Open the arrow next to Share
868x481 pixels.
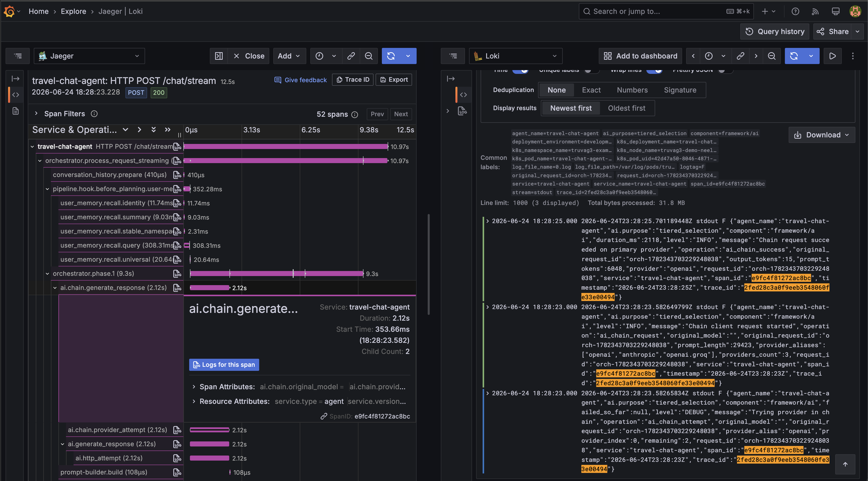tap(858, 32)
